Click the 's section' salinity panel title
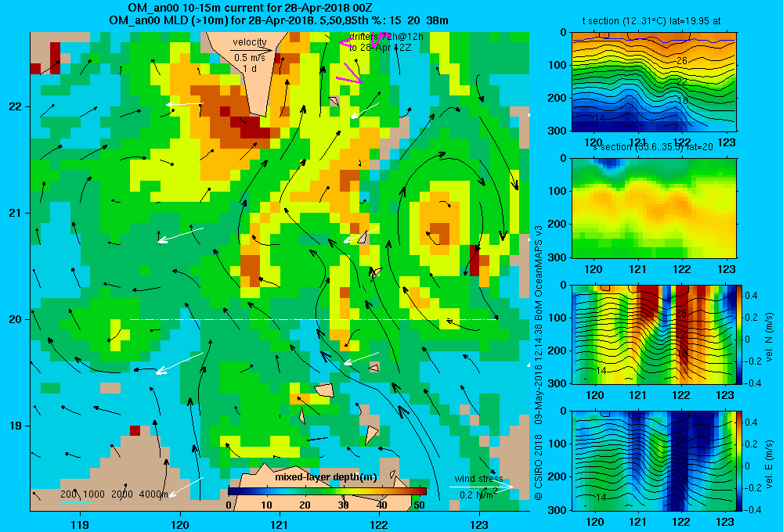783x532 pixels. point(652,147)
